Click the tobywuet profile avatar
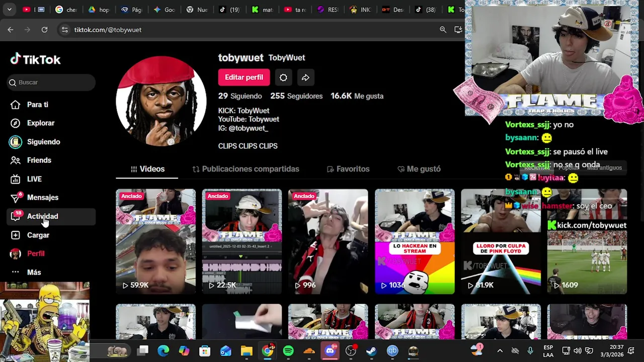The height and width of the screenshot is (362, 644). [x=161, y=101]
